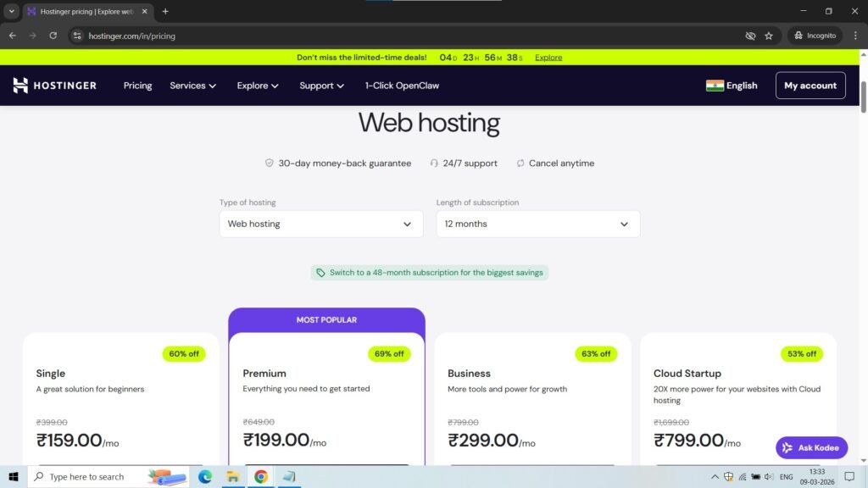Open File Explorer from taskbar
This screenshot has height=488, width=868.
point(233,476)
